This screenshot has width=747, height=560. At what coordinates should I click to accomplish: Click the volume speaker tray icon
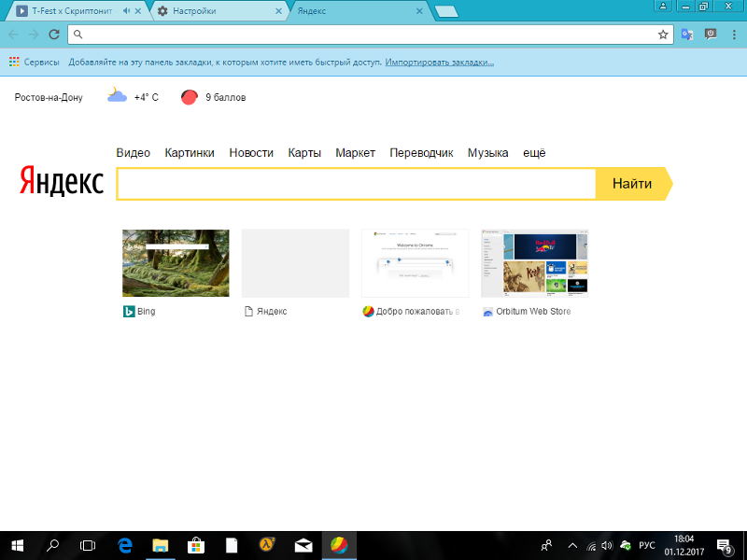pos(607,546)
